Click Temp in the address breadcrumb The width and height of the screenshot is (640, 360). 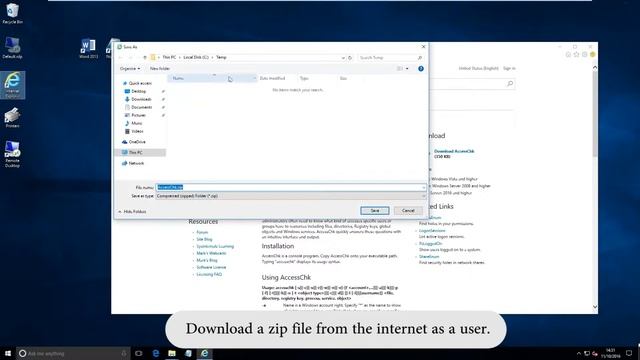coord(221,57)
